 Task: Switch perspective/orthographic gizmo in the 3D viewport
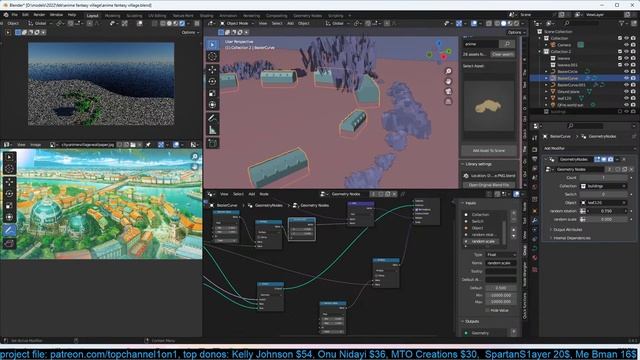[x=448, y=101]
